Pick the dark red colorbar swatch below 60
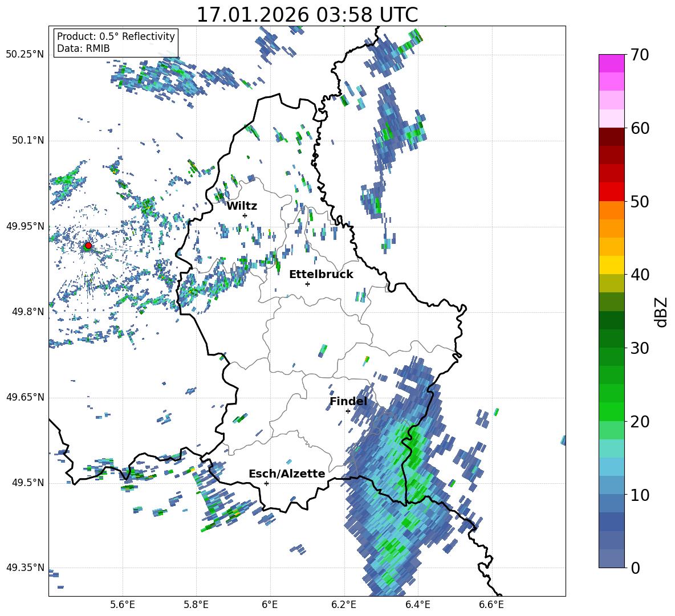 coord(611,137)
